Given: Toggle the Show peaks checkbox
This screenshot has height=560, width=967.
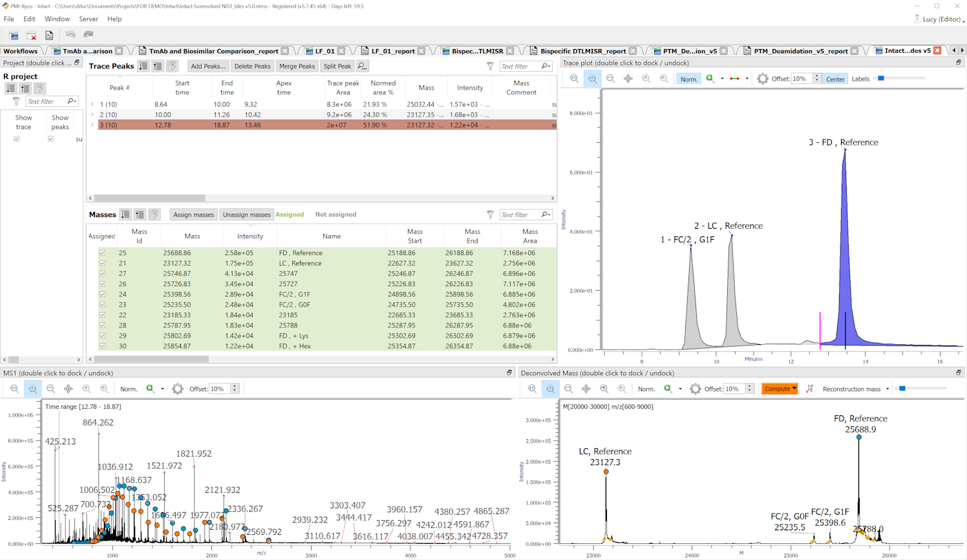Looking at the screenshot, I should coord(50,139).
